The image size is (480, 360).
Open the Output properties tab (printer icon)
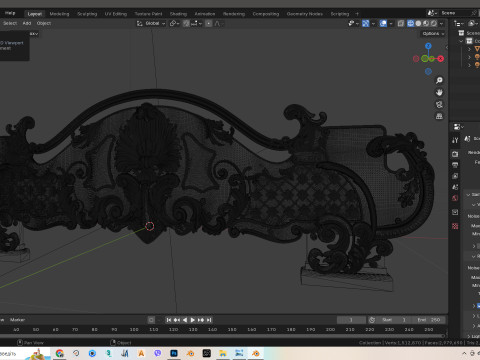pos(455,165)
